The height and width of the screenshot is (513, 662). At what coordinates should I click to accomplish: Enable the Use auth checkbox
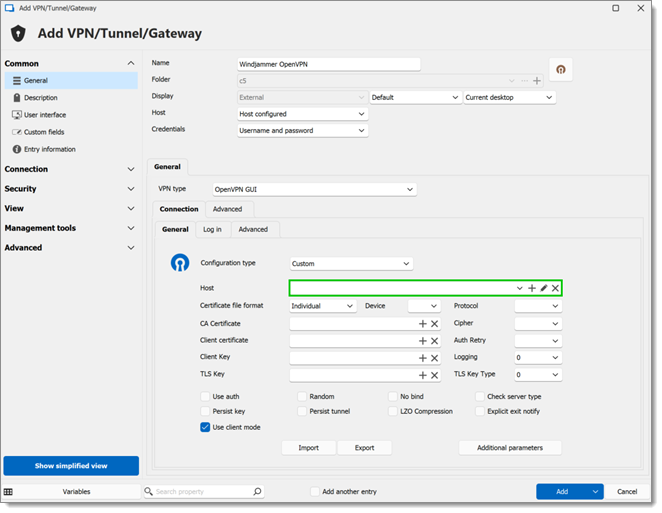point(205,396)
